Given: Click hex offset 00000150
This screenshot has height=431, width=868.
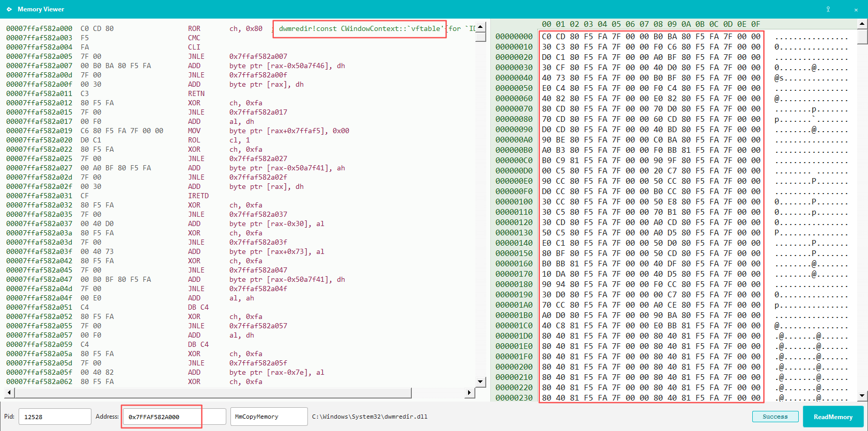Looking at the screenshot, I should [514, 253].
